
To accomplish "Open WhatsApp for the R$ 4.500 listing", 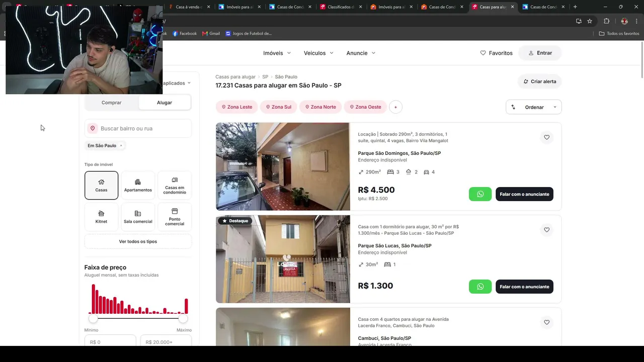I will pos(480,194).
